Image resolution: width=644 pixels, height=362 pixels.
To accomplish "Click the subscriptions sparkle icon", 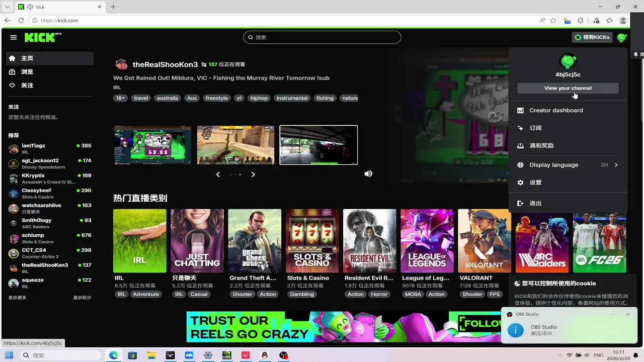I will point(521,128).
